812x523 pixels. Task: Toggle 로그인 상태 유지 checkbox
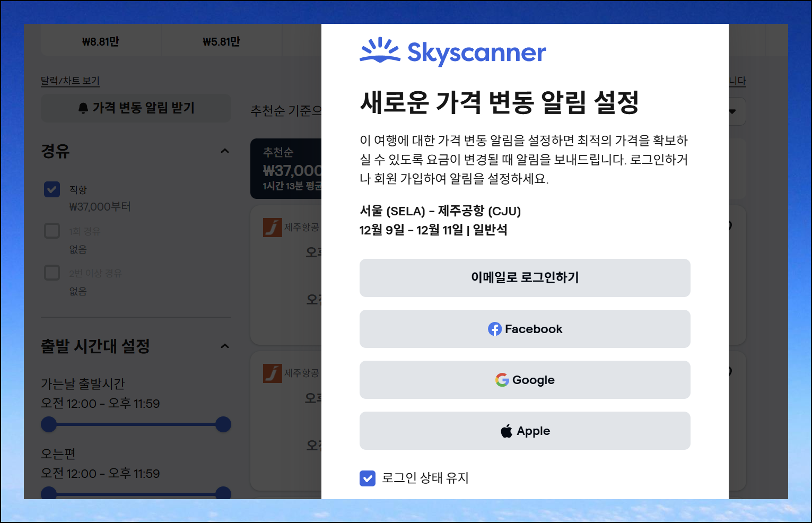(x=368, y=478)
